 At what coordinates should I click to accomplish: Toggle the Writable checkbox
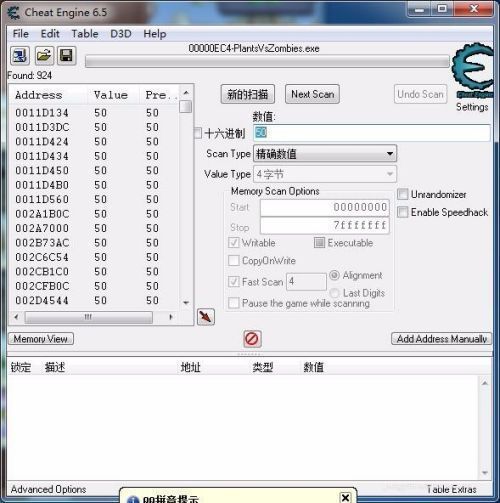(x=234, y=243)
